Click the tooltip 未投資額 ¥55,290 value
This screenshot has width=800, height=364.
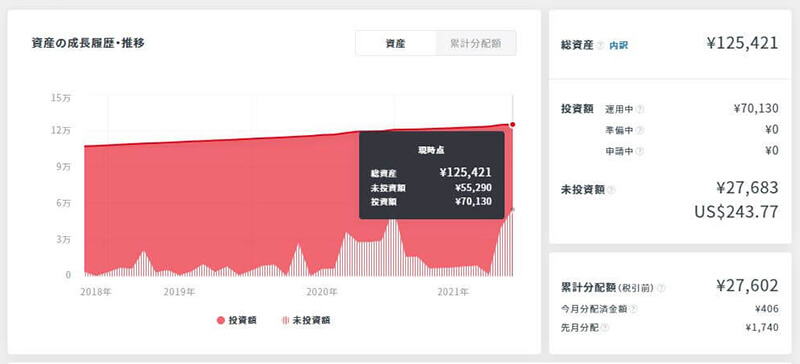pos(473,188)
